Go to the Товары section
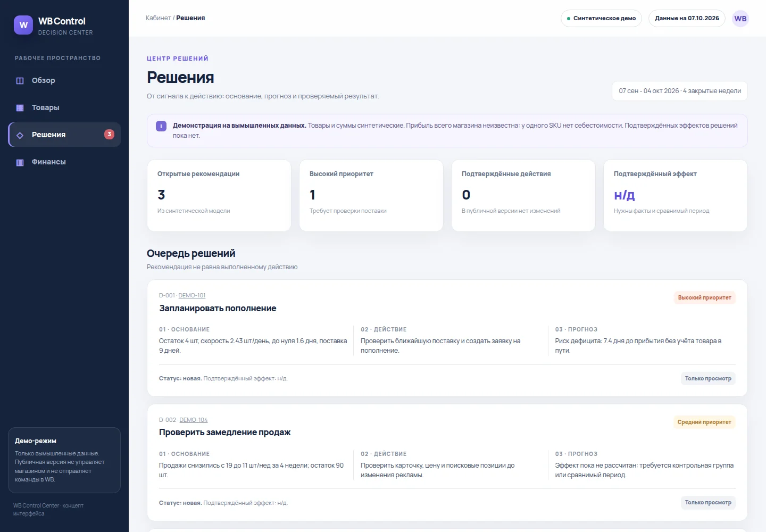The width and height of the screenshot is (766, 532). coord(64,108)
